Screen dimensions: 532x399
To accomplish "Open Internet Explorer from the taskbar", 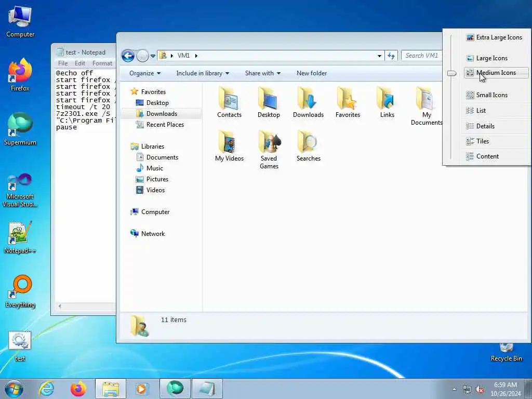I will tap(46, 389).
